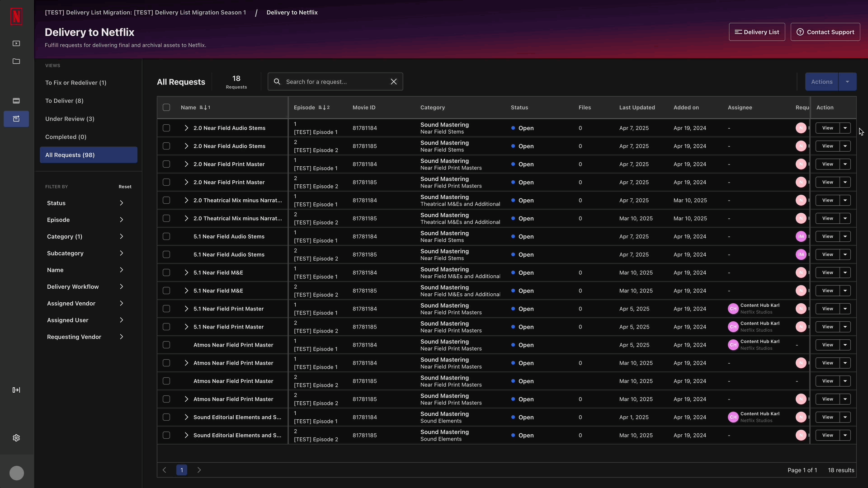Open the Delivery List button
This screenshot has height=488, width=868.
pos(757,32)
